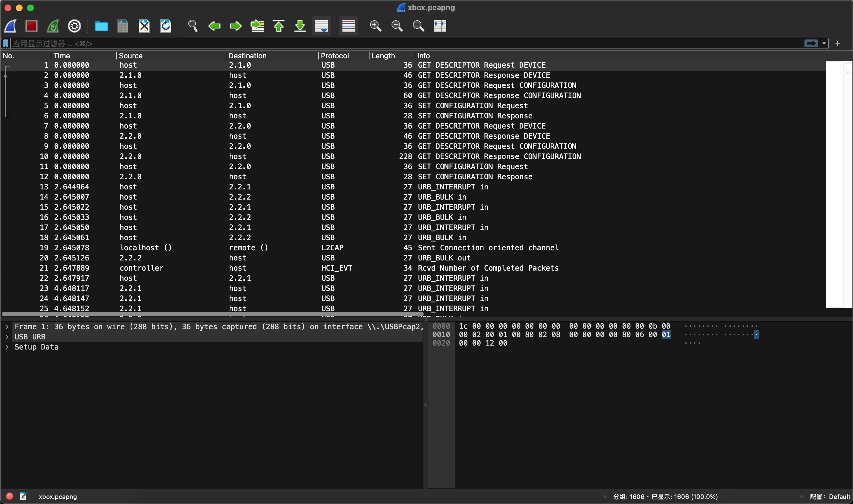This screenshot has width=853, height=504.
Task: Select packet 10 GET DESCRIPTOR Response CONFIGURATION
Action: point(413,156)
